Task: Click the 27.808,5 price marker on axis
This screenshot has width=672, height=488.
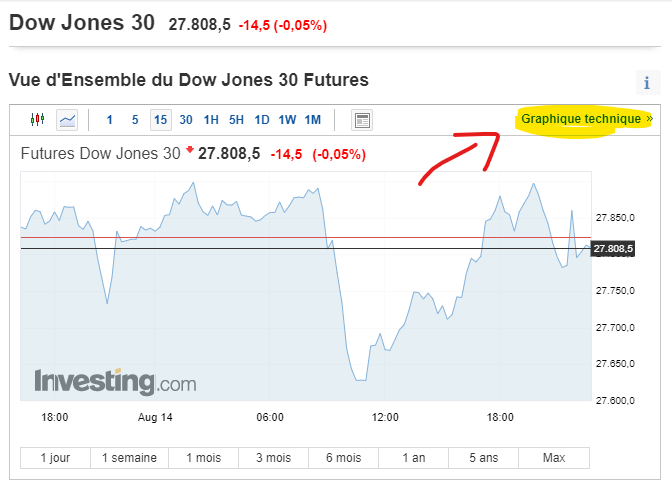Action: [614, 248]
